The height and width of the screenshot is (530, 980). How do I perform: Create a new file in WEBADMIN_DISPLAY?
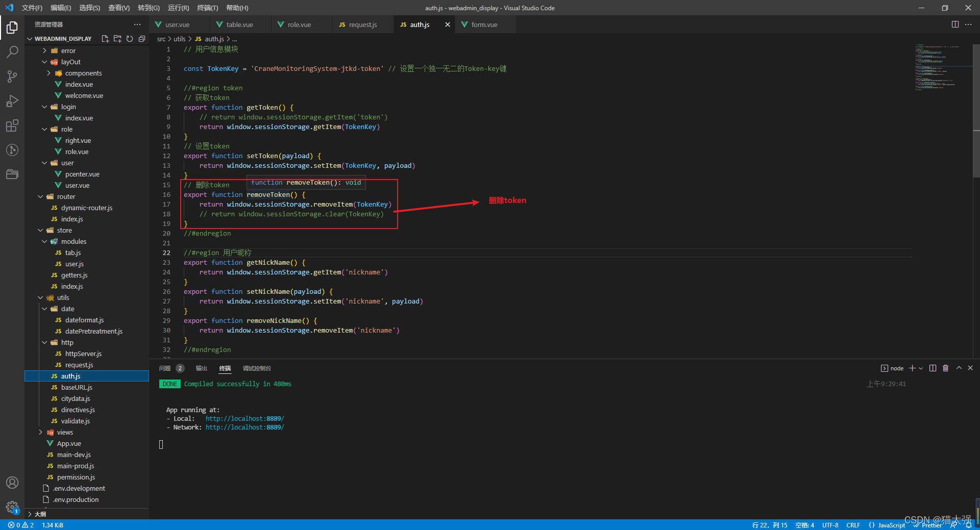[x=105, y=39]
